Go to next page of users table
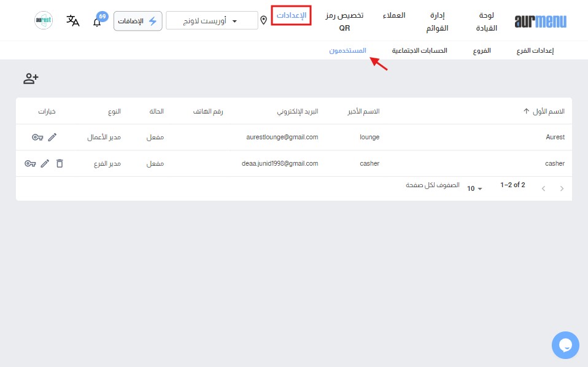 [543, 189]
